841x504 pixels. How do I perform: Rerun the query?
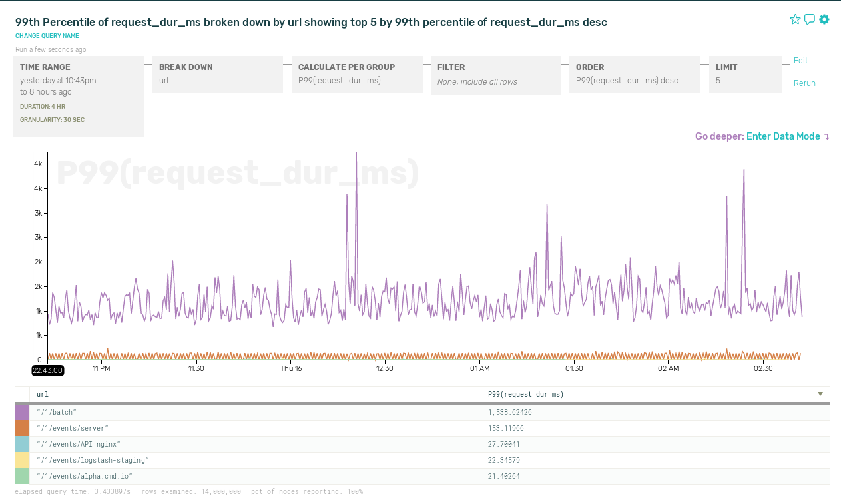pyautogui.click(x=804, y=83)
